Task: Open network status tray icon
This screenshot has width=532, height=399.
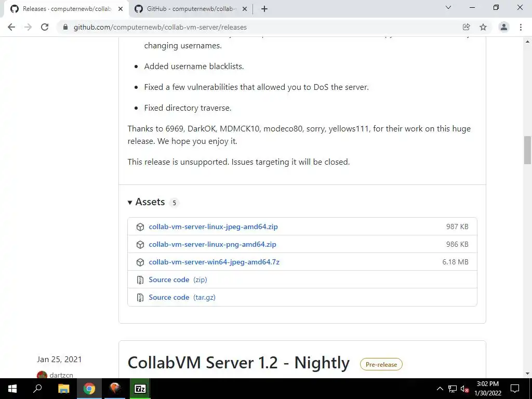Action: [453, 389]
